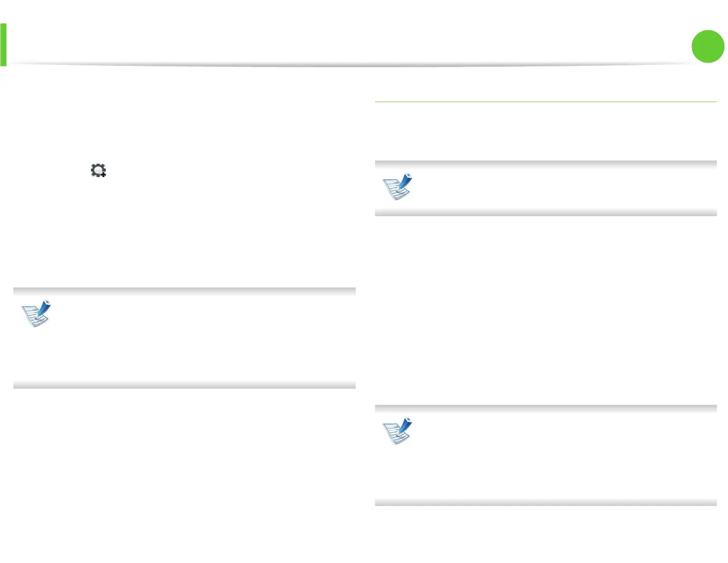Click the green circle in the header

[x=708, y=46]
